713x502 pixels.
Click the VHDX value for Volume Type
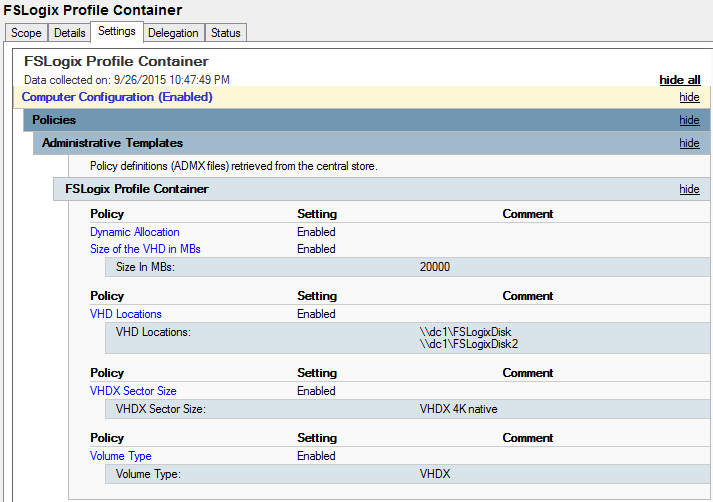click(x=435, y=474)
